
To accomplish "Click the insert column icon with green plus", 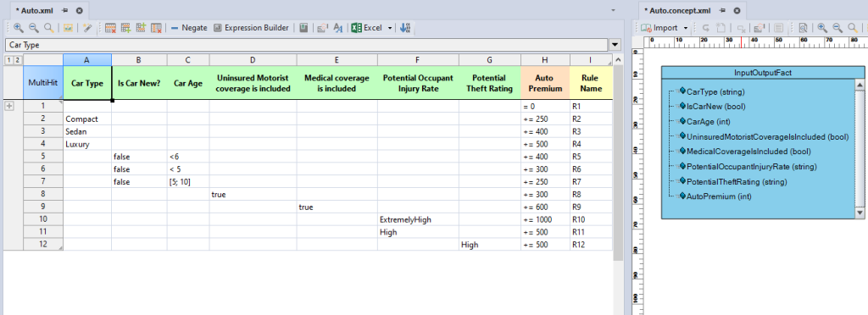I will coord(141,28).
